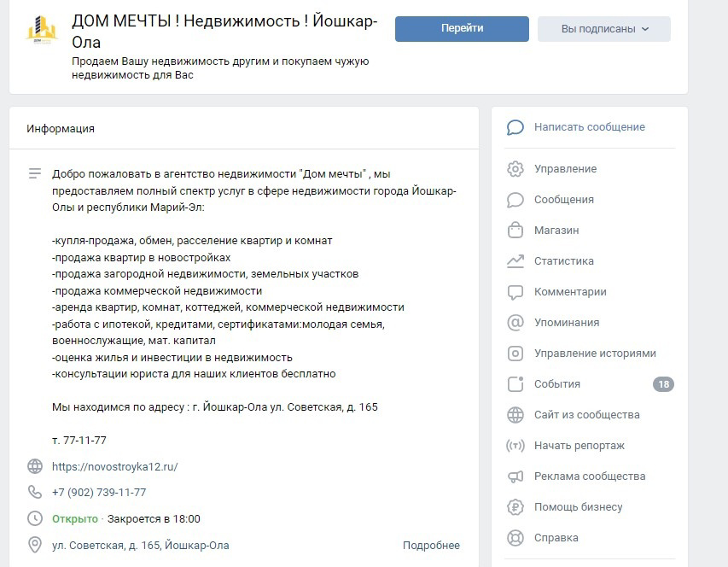Expand the Вы подписаны dropdown
This screenshot has height=567, width=728.
[x=604, y=29]
